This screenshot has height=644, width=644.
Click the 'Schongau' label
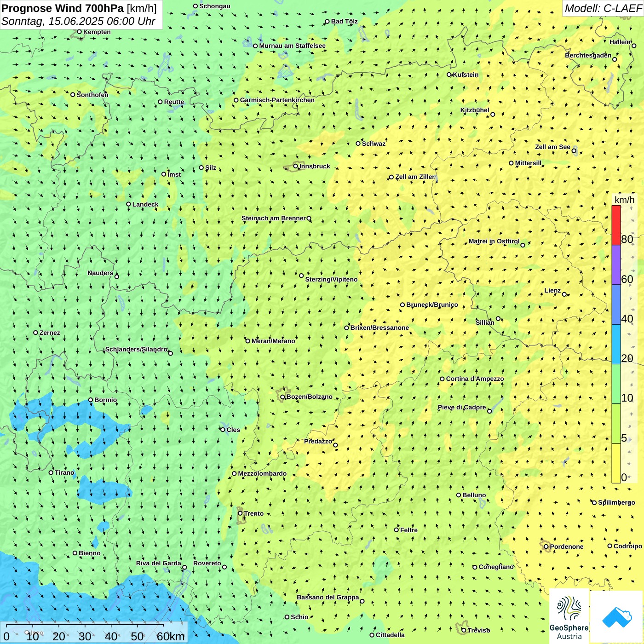pos(215,6)
